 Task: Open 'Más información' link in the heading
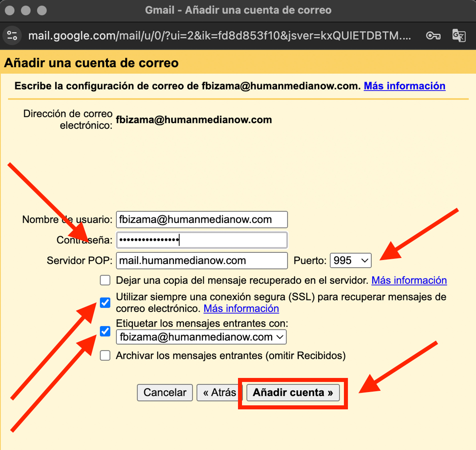[x=404, y=86]
